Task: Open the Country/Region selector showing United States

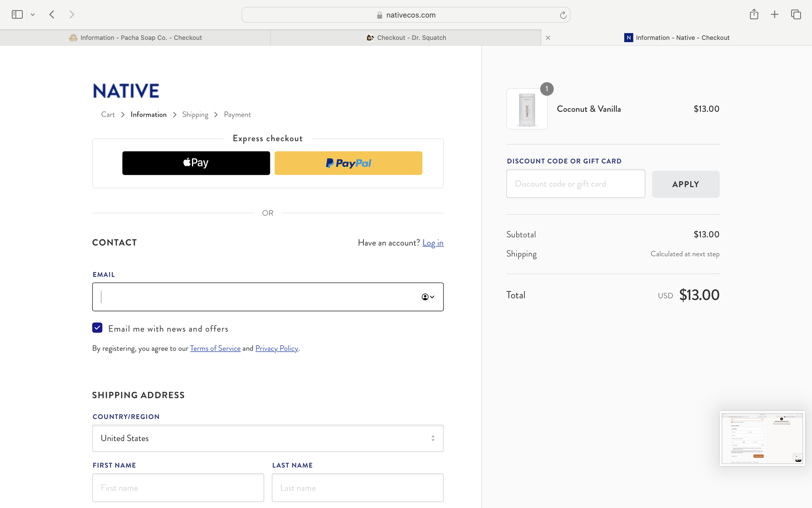Action: 268,438
